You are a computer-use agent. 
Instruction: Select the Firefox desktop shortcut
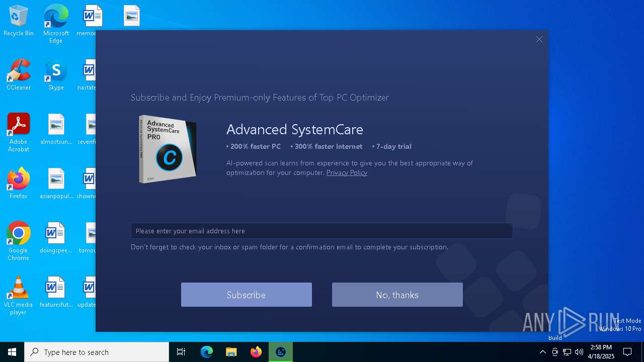pos(19,184)
